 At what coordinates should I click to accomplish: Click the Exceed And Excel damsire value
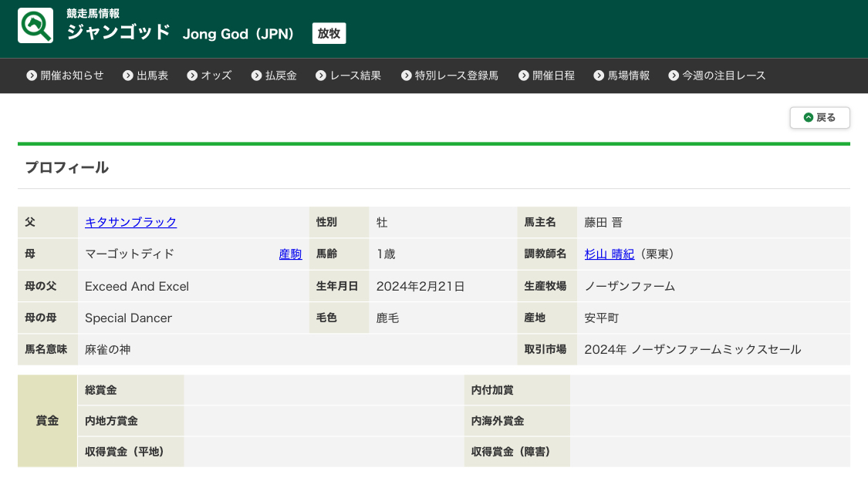(137, 286)
